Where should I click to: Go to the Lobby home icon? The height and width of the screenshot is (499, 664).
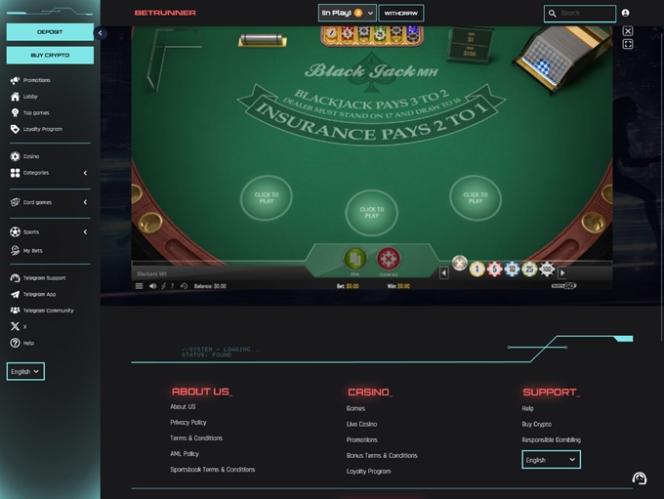15,97
